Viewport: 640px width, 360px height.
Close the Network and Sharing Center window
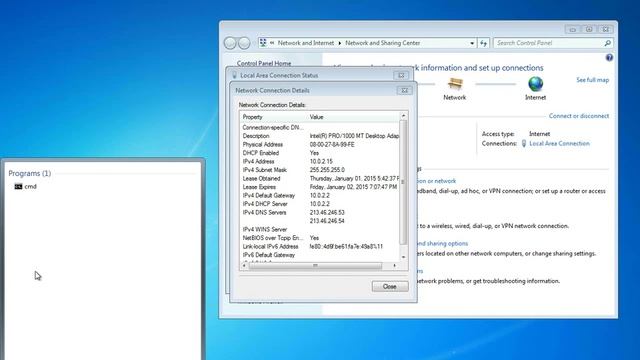pyautogui.click(x=605, y=29)
